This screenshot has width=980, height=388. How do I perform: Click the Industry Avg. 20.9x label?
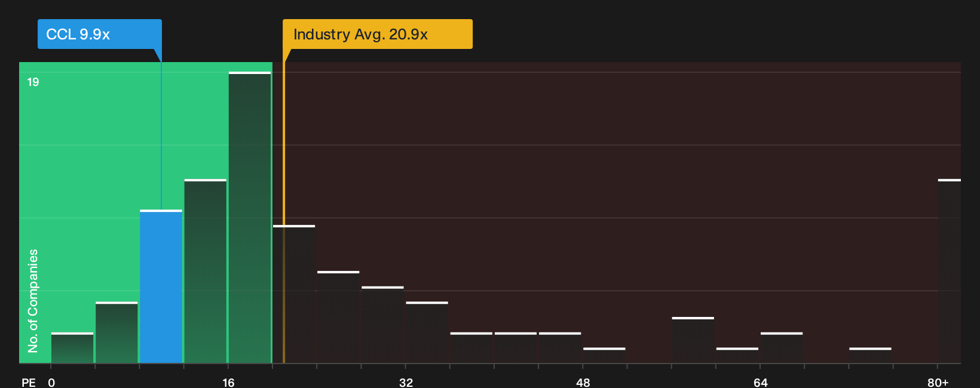point(377,34)
